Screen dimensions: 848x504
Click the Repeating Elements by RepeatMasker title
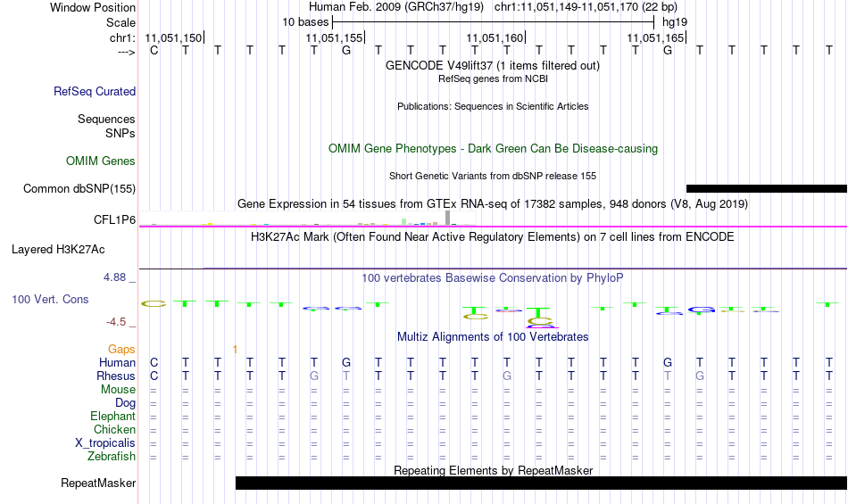point(493,470)
